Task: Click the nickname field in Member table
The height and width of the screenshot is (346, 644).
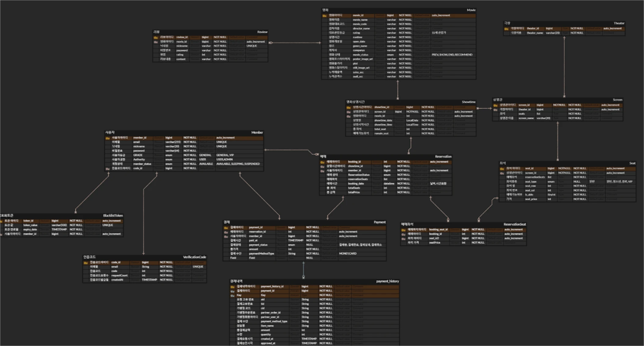Action: (139, 147)
